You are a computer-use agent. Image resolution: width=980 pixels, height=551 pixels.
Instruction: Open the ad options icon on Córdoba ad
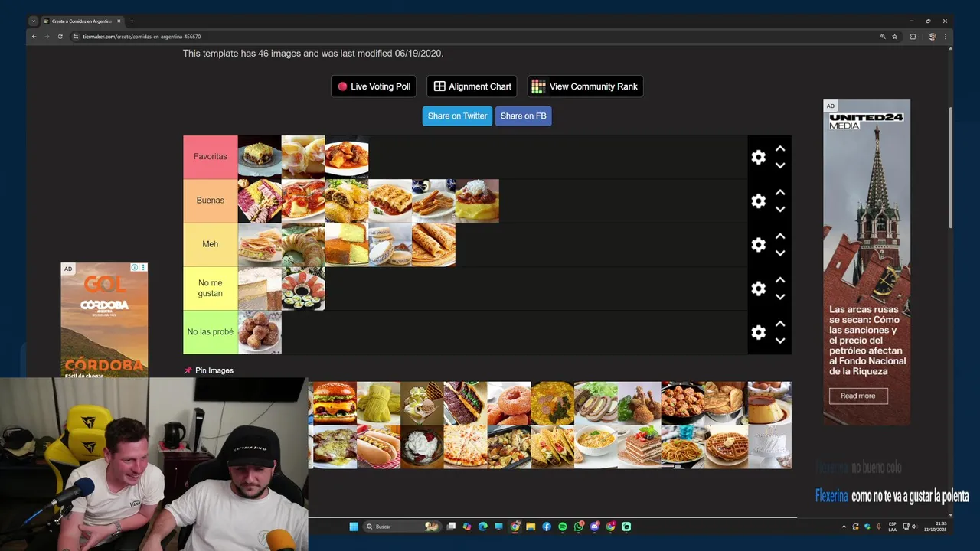(x=143, y=268)
